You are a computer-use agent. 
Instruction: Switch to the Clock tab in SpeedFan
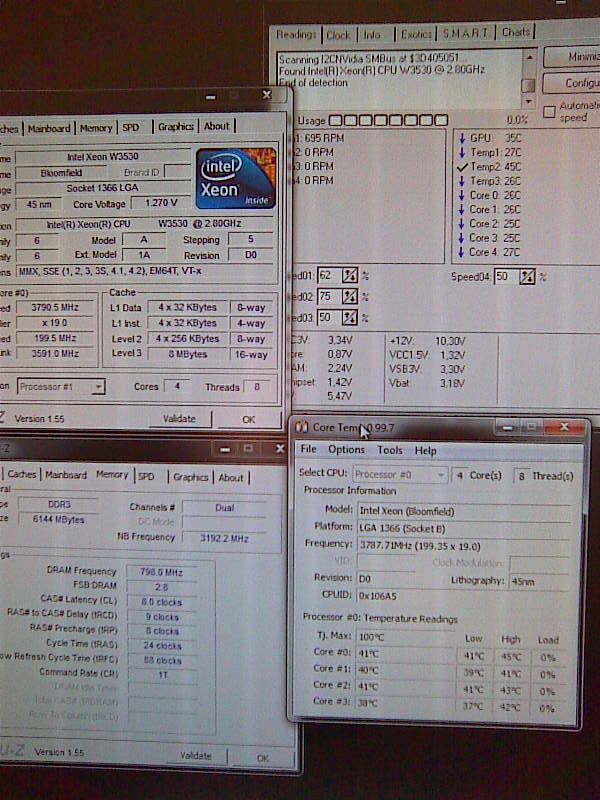pyautogui.click(x=338, y=35)
